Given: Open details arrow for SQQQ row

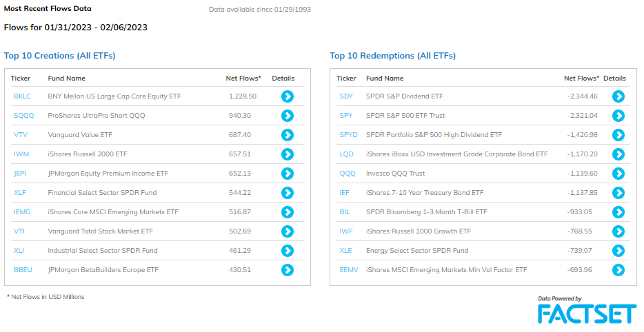Looking at the screenshot, I should [288, 116].
